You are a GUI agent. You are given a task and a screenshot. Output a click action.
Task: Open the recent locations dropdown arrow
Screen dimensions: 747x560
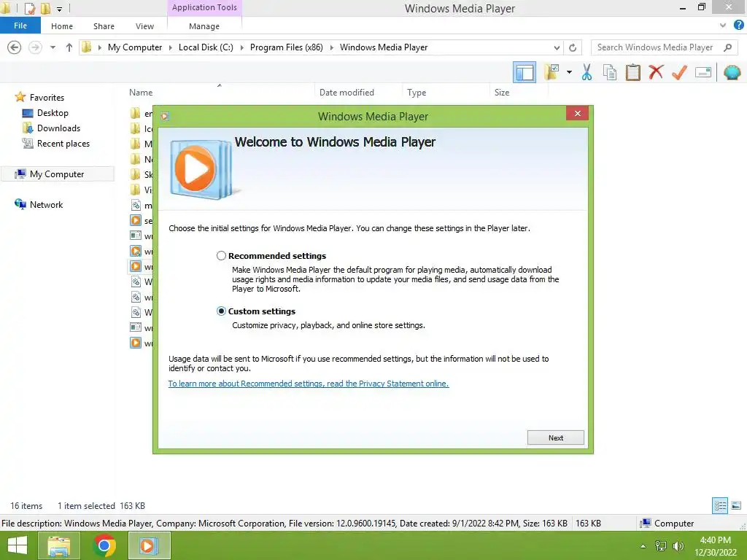tap(53, 47)
